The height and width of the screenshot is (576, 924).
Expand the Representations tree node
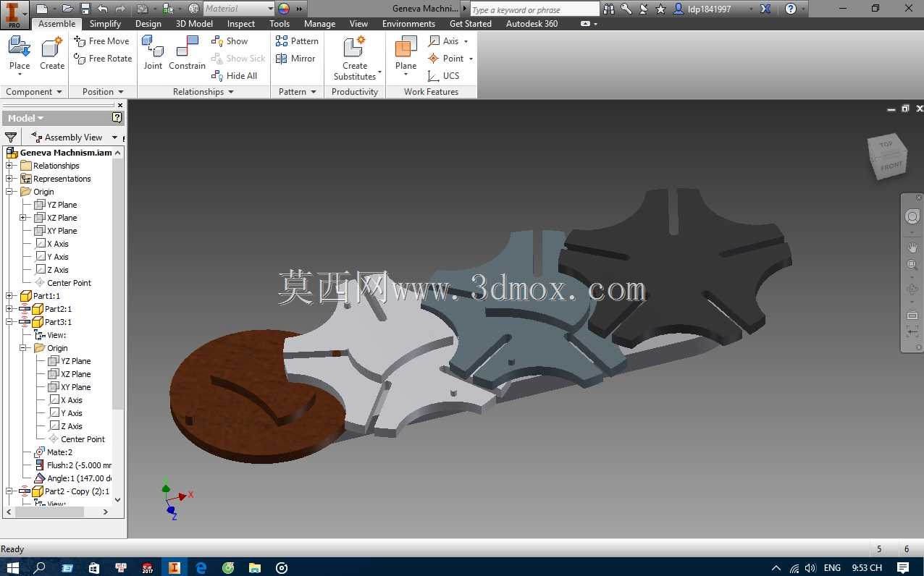tap(9, 179)
